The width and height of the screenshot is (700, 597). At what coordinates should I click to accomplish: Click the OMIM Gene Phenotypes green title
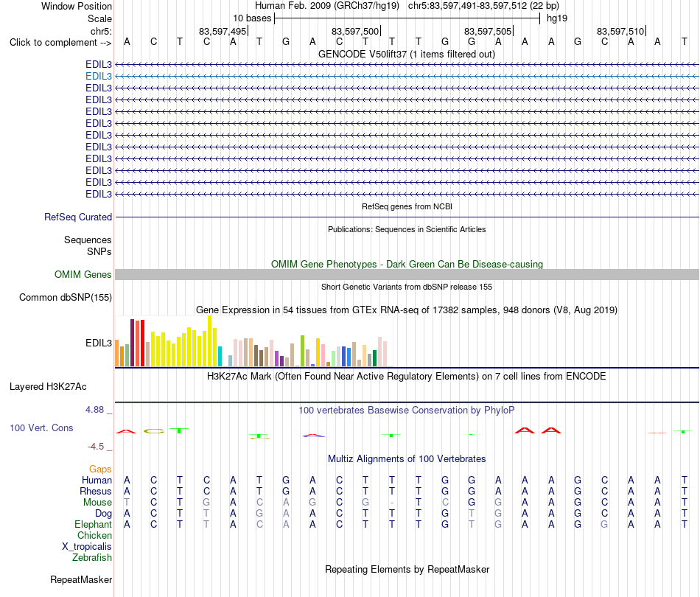[x=407, y=265]
